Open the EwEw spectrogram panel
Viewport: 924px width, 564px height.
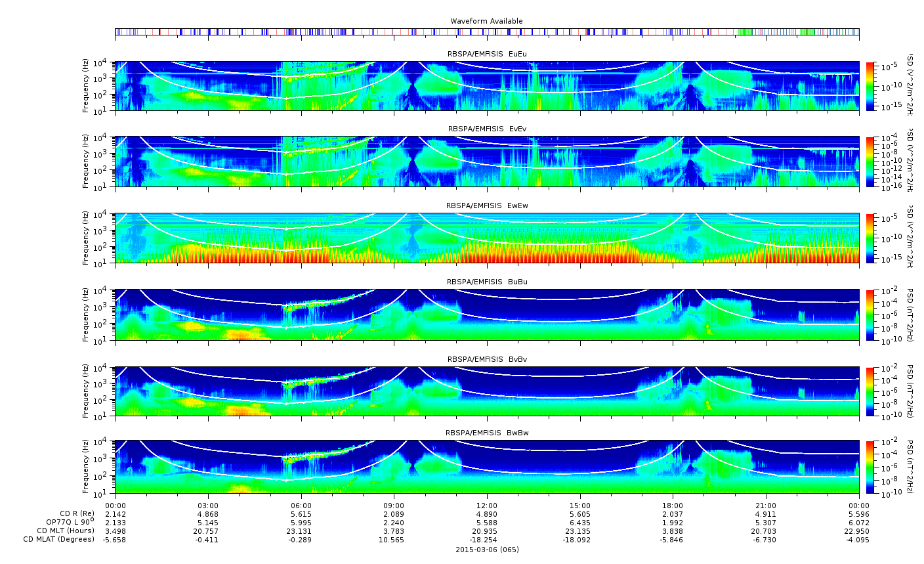(x=487, y=238)
